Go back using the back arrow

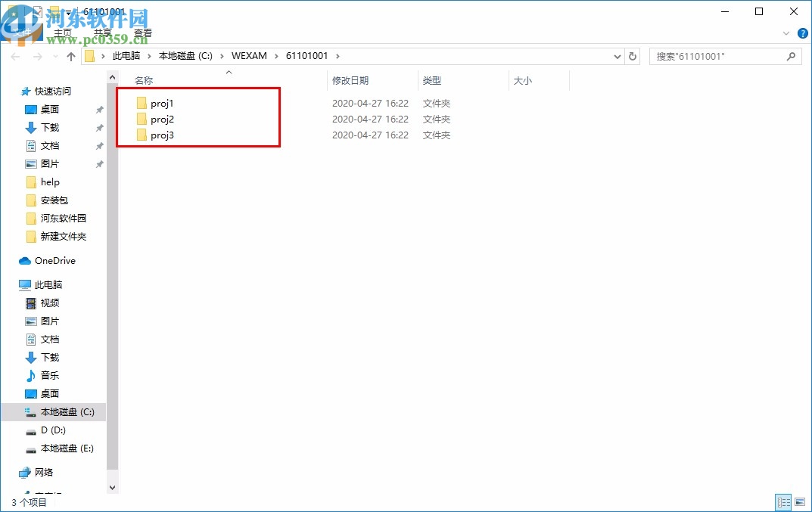pyautogui.click(x=15, y=55)
